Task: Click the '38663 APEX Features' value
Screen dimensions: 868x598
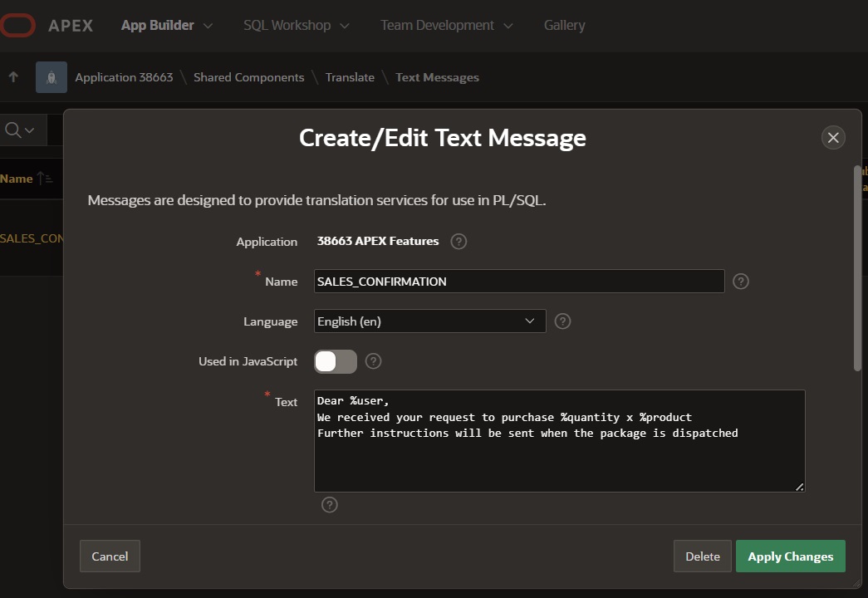Action: [378, 242]
